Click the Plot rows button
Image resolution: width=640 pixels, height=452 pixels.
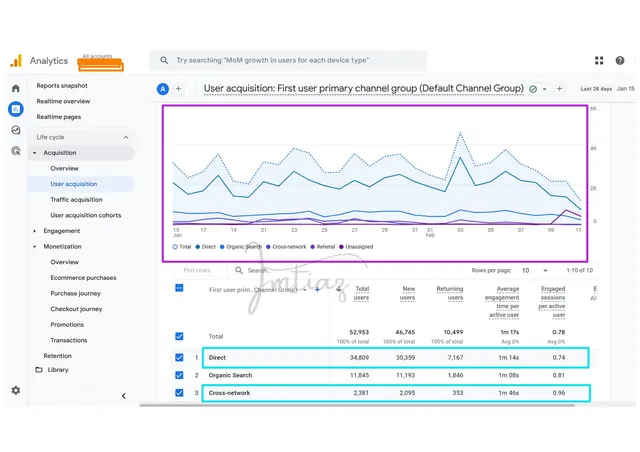[x=197, y=270]
